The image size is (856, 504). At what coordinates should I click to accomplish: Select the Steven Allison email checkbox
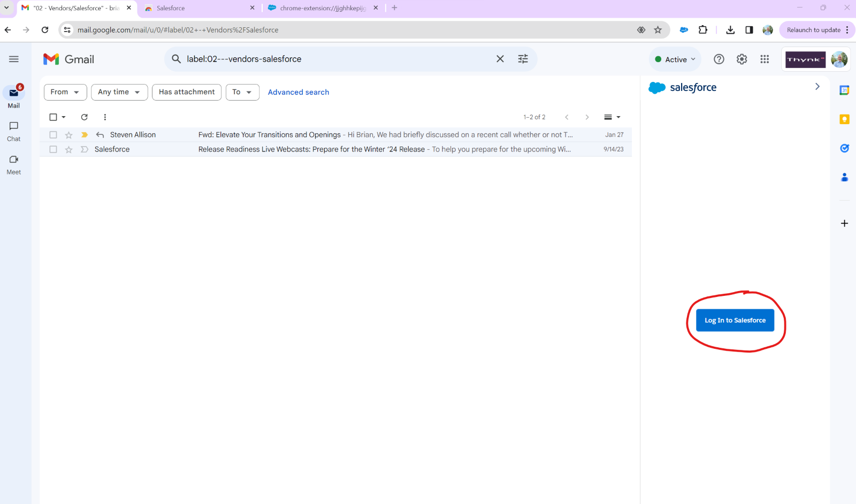click(x=53, y=135)
